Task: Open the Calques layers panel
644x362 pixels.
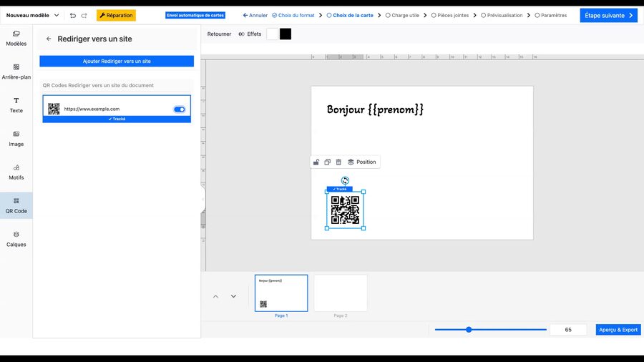Action: point(16,239)
